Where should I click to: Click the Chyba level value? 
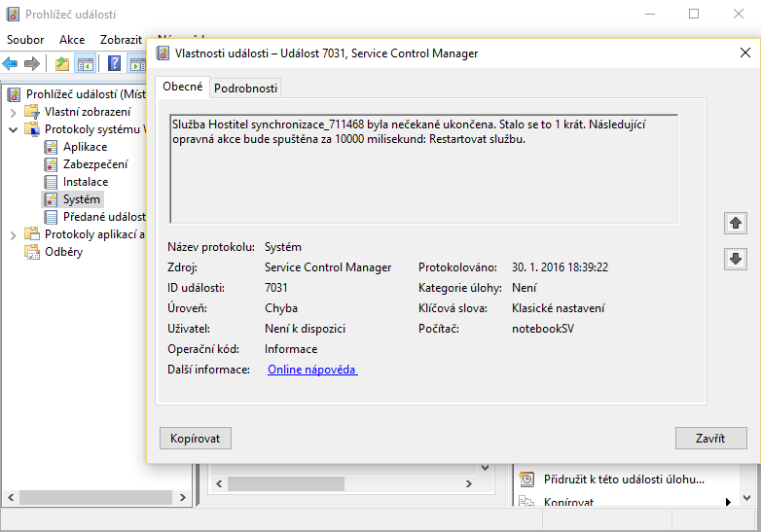pos(281,308)
